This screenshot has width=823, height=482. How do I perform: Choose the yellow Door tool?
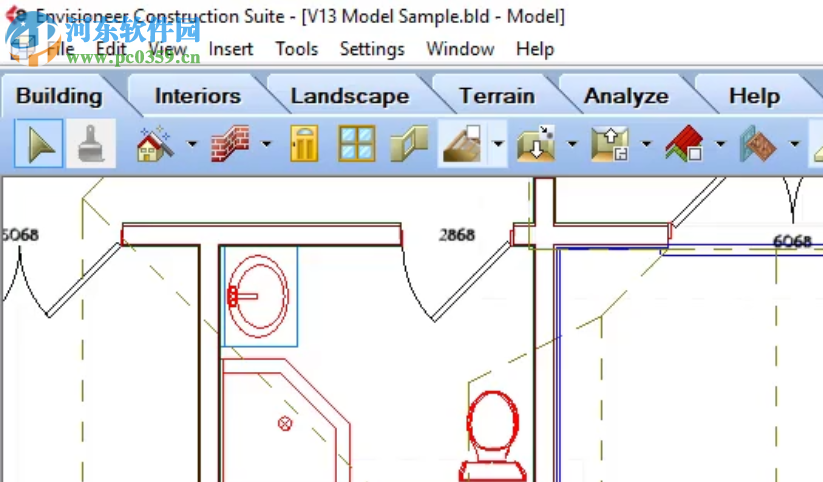coord(304,143)
